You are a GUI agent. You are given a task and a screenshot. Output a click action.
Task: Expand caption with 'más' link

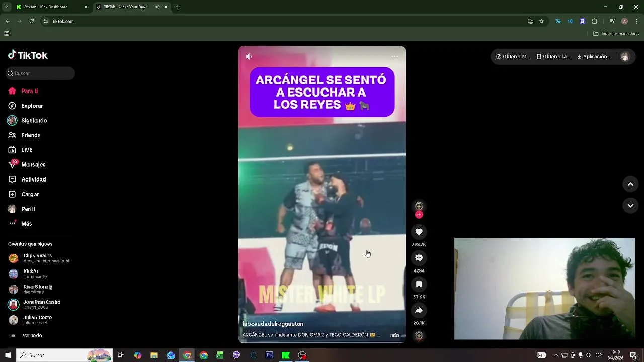click(x=395, y=335)
